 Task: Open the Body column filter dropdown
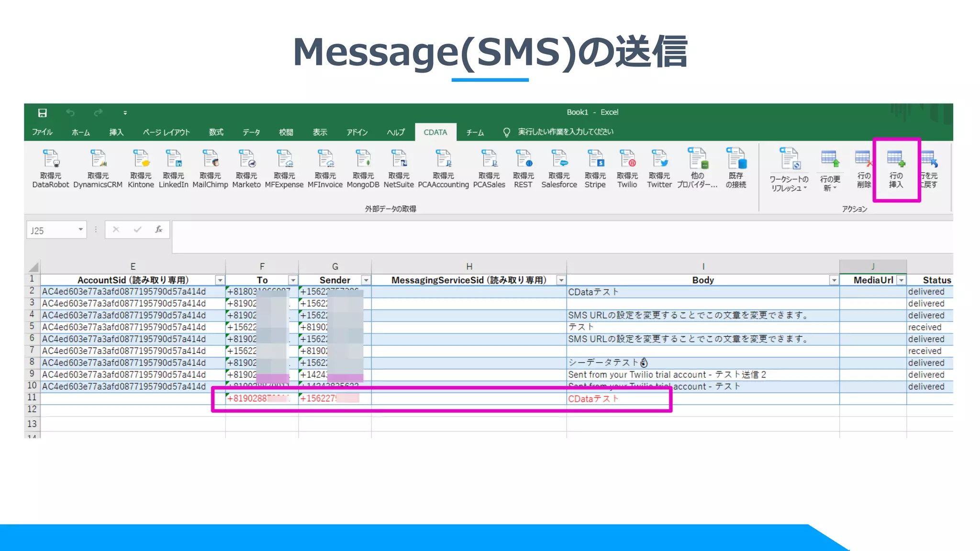point(834,280)
